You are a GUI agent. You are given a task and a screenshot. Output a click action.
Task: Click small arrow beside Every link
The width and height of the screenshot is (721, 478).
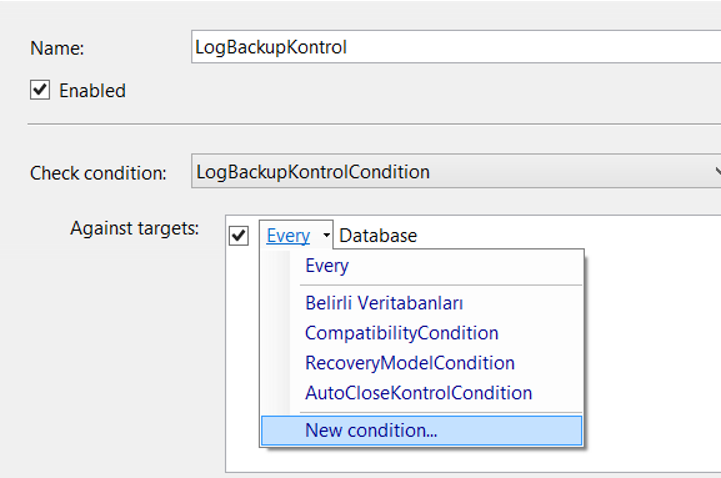326,235
